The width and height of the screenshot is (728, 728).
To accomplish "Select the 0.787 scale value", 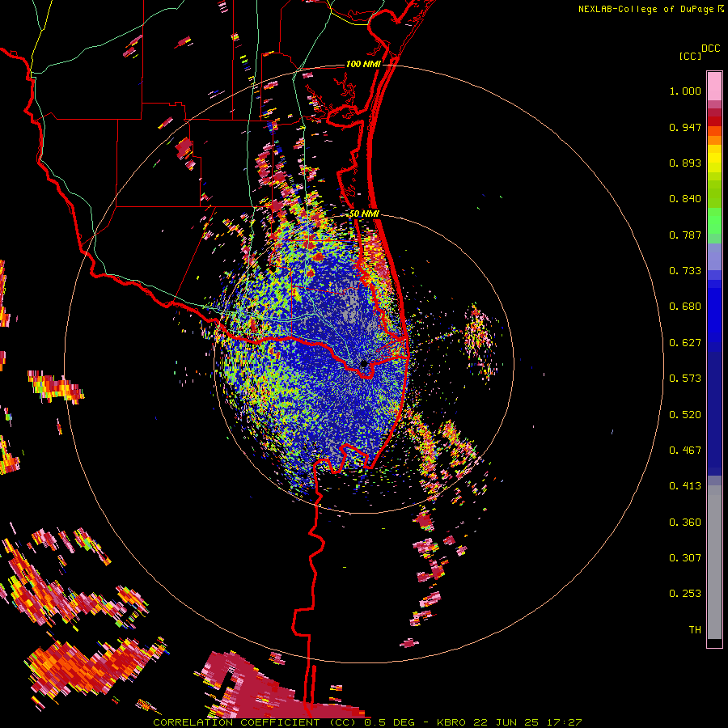I will click(x=685, y=235).
